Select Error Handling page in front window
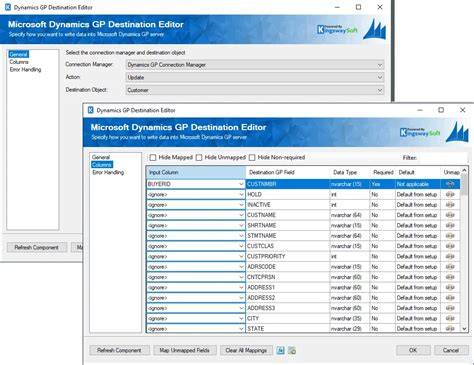Screen dimensions: 474x365 point(108,172)
